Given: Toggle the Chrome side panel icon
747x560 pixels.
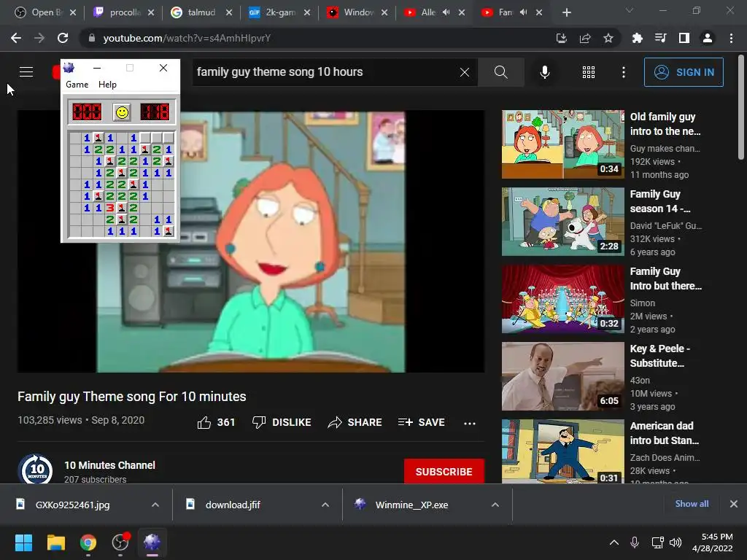Looking at the screenshot, I should [x=684, y=38].
